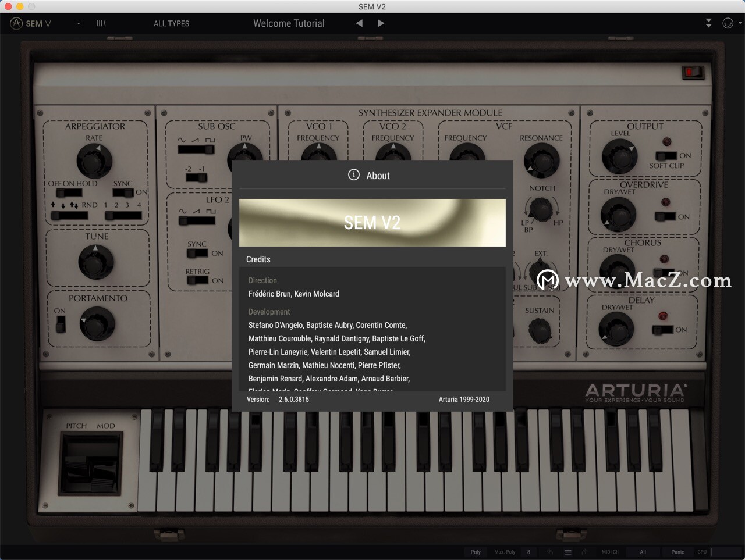Adjust the Overdrive DRY/WET knob

coord(618,215)
